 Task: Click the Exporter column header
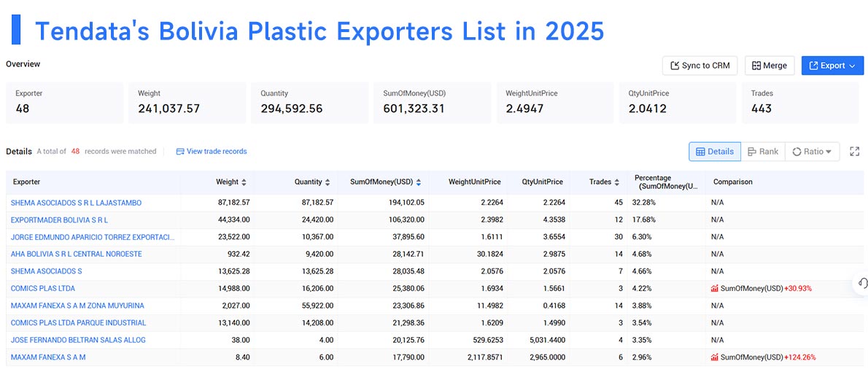pos(26,182)
